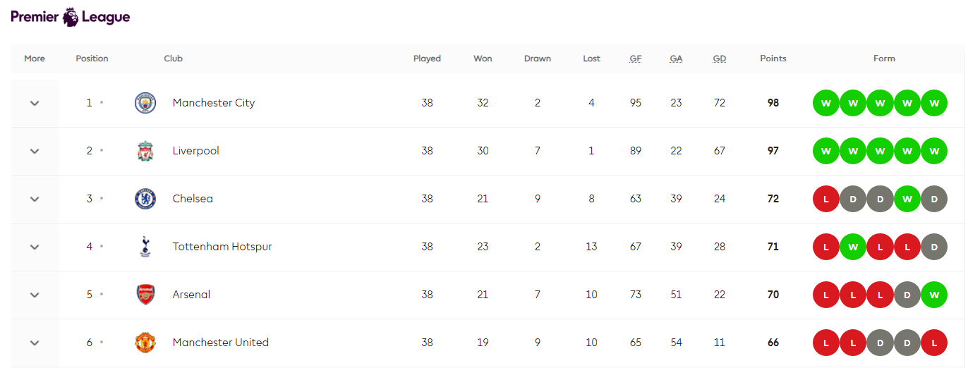Click the Tottenham Hotspur club crest

pos(145,247)
